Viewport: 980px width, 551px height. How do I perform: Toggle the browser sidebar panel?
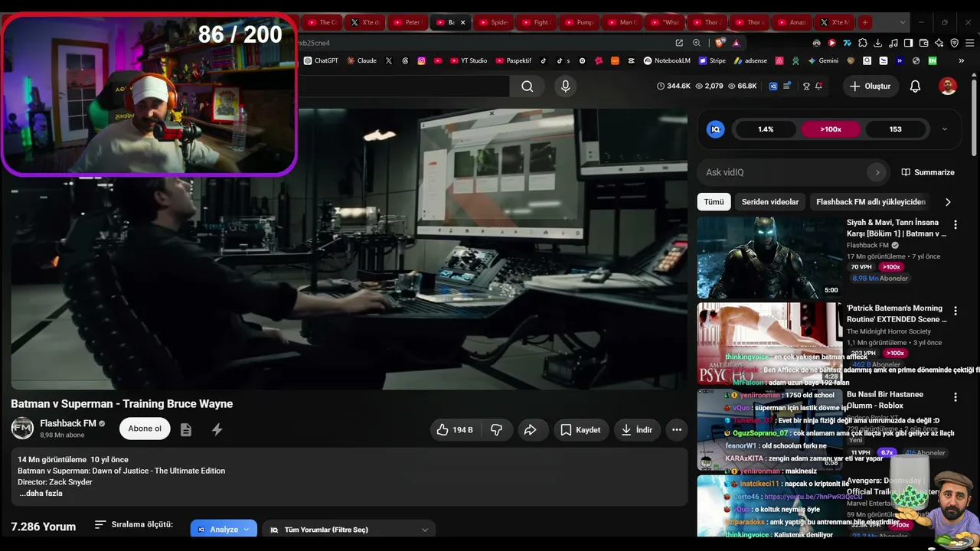pos(908,43)
